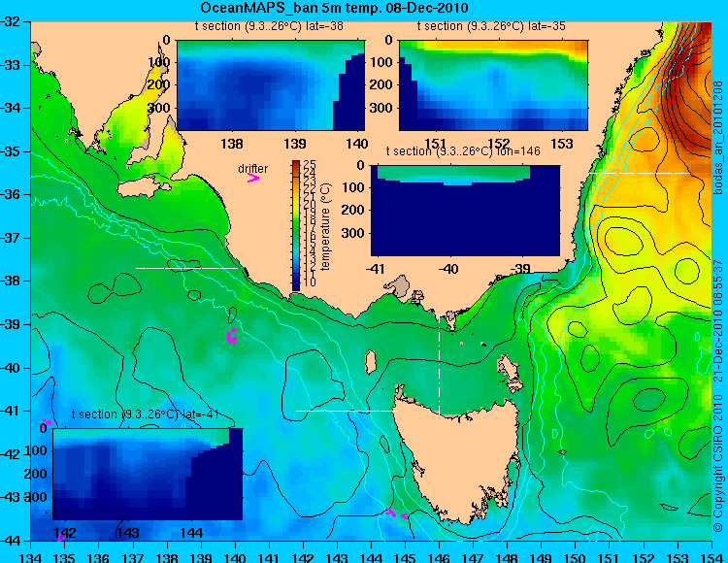Click the OceanMAPS_ban 5m temp. title
Image resolution: width=728 pixels, height=563 pixels.
pos(334,8)
